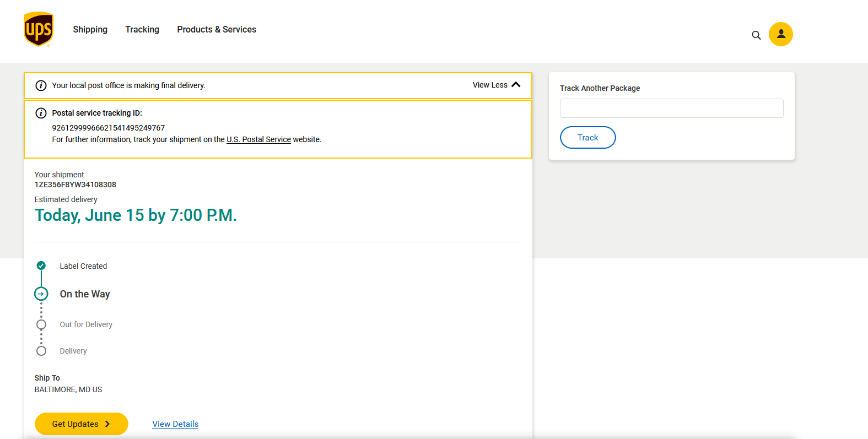Open the user account profile icon
This screenshot has height=439, width=868.
(781, 34)
